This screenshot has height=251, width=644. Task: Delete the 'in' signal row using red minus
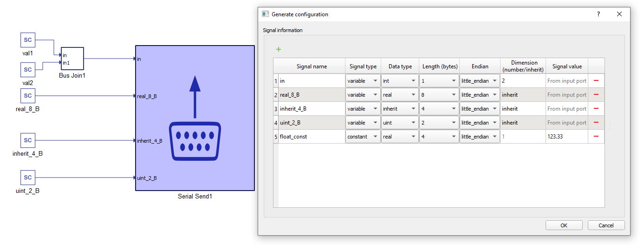[x=596, y=81]
